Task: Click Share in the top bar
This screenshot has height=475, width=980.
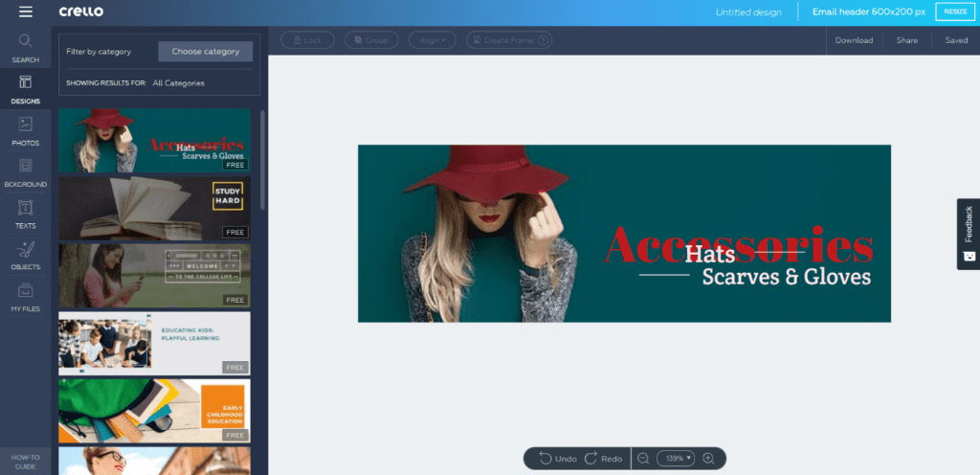Action: [907, 40]
